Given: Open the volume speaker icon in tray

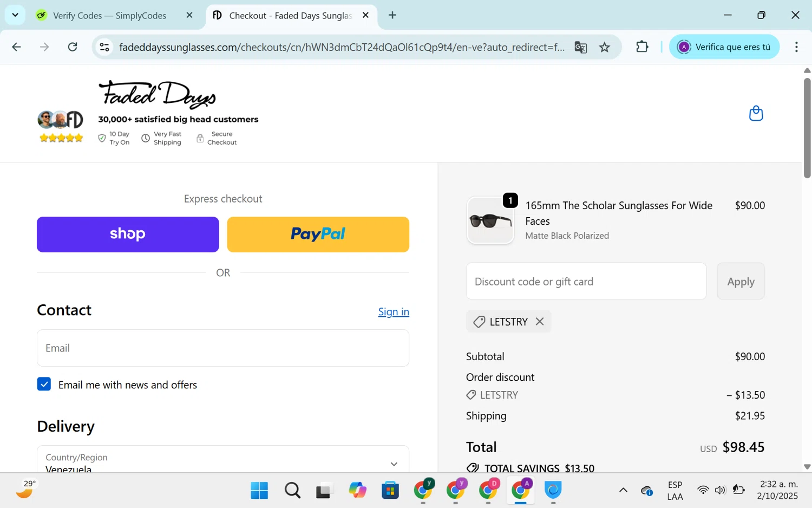Looking at the screenshot, I should [720, 490].
